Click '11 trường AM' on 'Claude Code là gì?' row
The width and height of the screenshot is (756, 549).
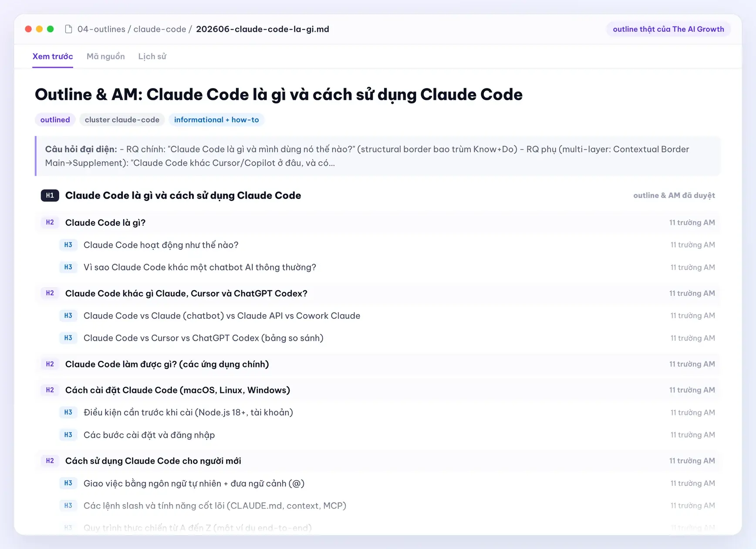point(692,223)
